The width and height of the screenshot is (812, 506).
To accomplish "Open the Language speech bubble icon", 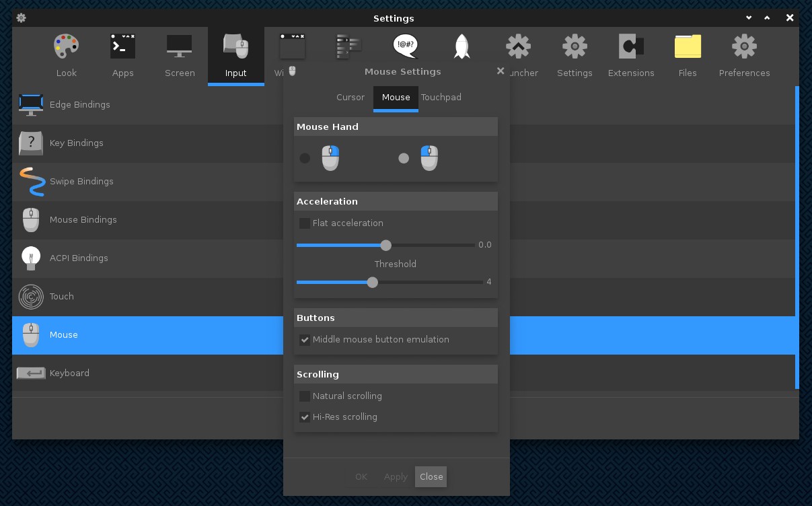I will 406,46.
